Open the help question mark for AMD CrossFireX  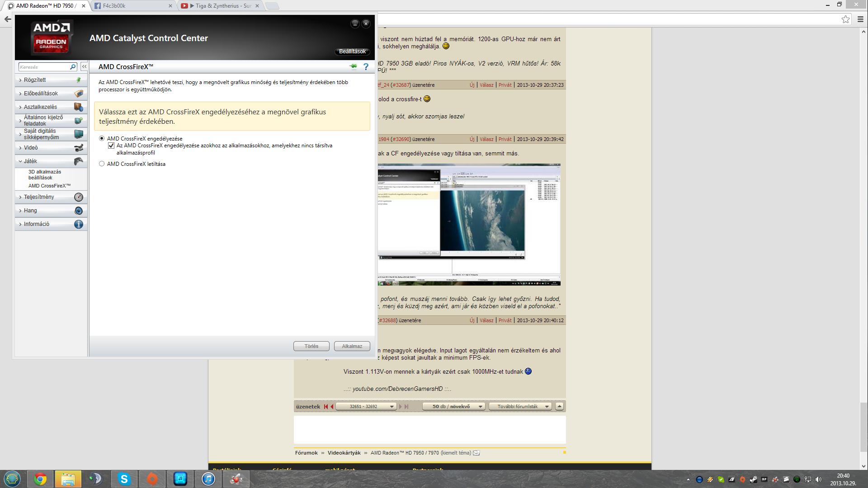point(366,67)
